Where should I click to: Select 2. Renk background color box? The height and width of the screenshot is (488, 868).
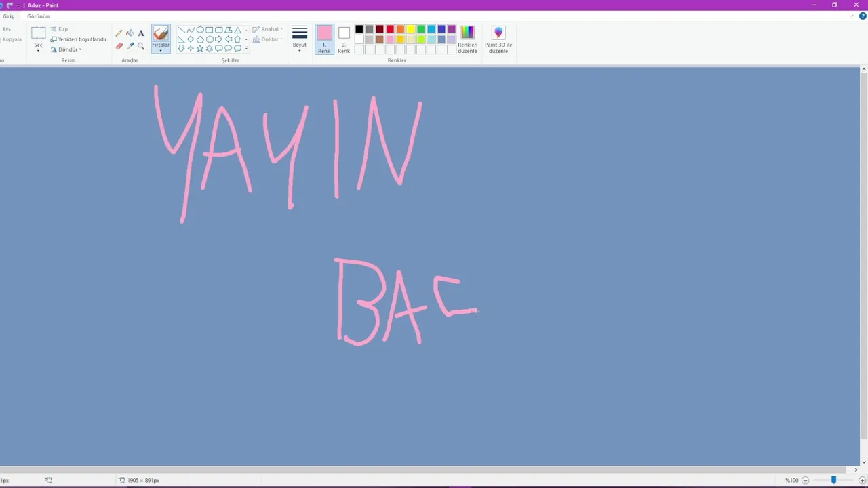click(x=344, y=40)
